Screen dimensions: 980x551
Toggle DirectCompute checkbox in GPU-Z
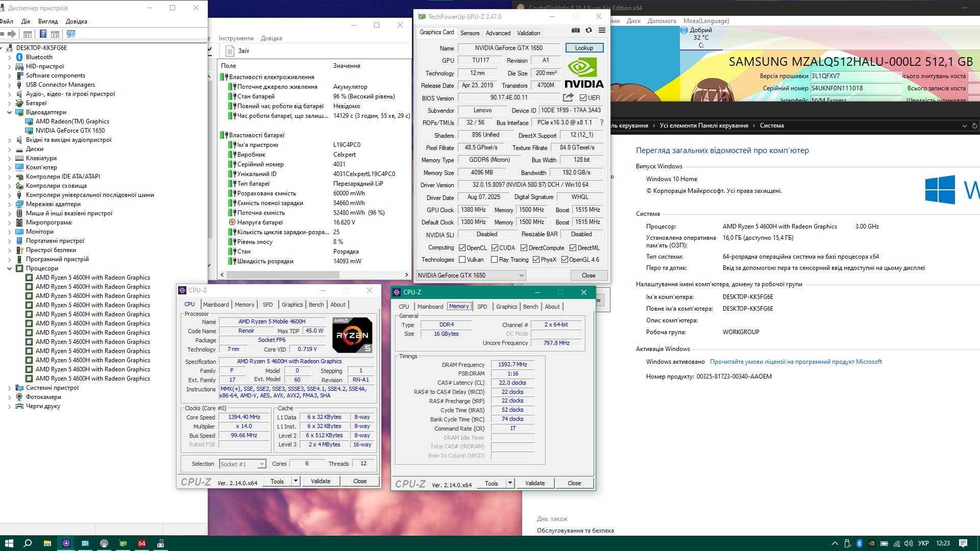[x=524, y=248]
